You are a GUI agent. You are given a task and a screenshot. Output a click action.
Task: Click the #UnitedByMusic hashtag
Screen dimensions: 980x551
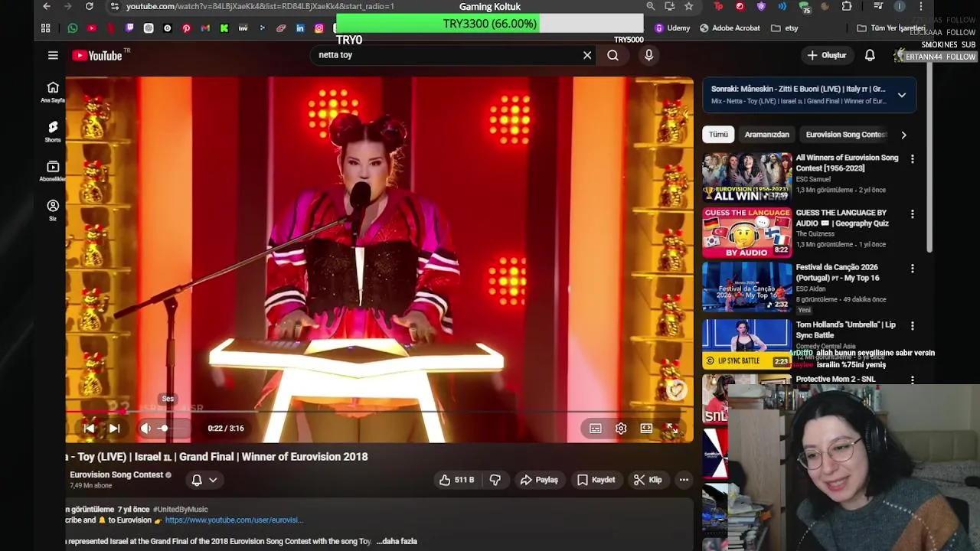pos(180,509)
